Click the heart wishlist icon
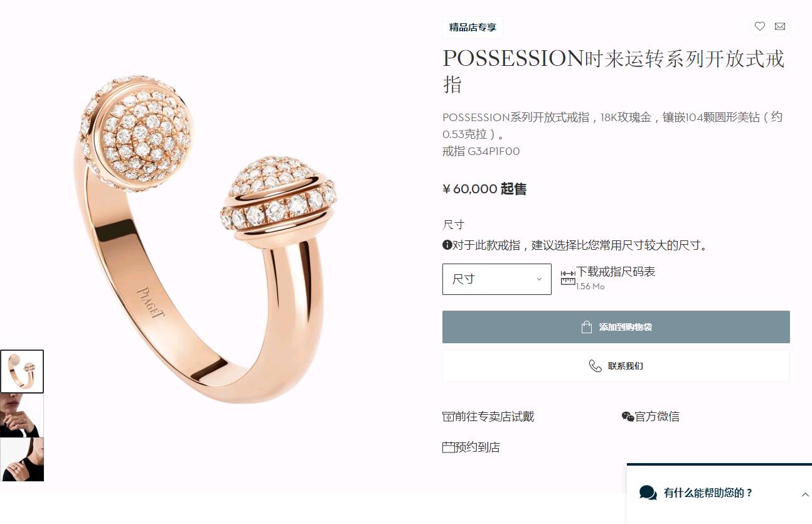This screenshot has height=524, width=812. pyautogui.click(x=759, y=26)
